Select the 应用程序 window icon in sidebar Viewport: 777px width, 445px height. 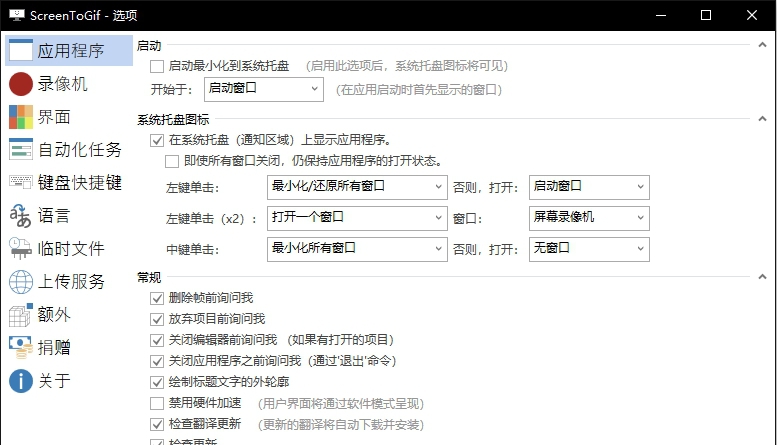[x=21, y=50]
